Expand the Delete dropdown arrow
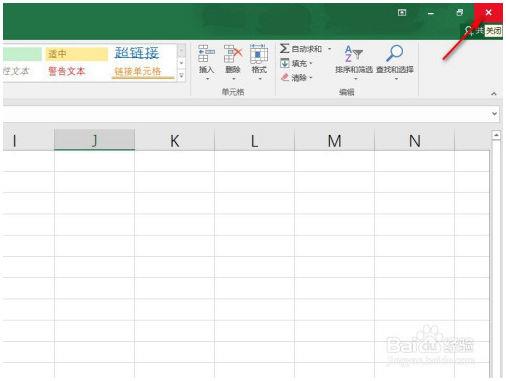 [x=233, y=79]
